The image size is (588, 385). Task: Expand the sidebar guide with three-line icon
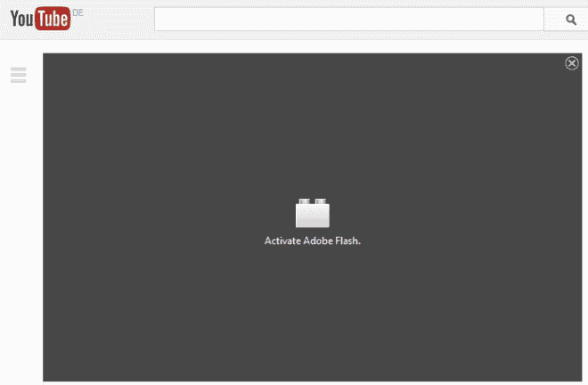coord(19,76)
